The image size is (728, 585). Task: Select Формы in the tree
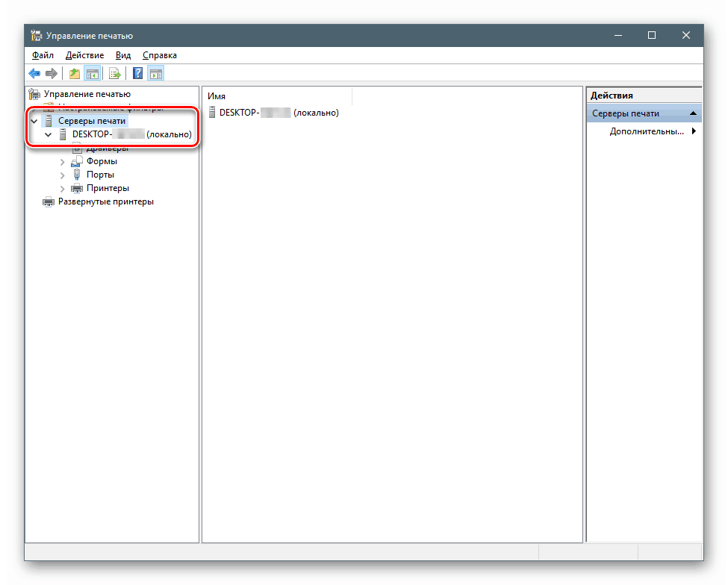[x=102, y=161]
